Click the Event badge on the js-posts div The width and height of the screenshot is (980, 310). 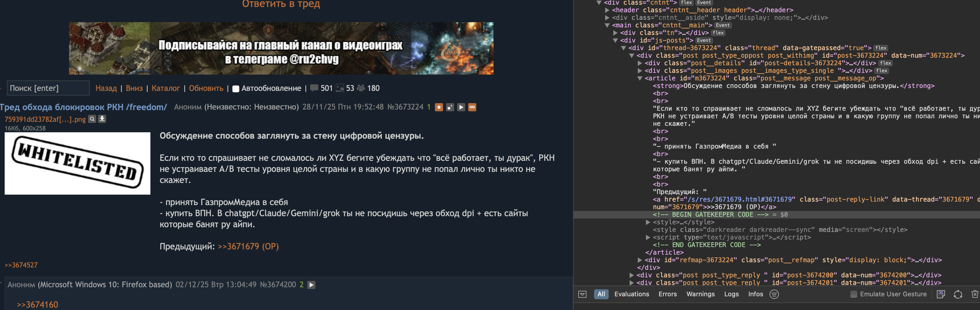coord(704,41)
